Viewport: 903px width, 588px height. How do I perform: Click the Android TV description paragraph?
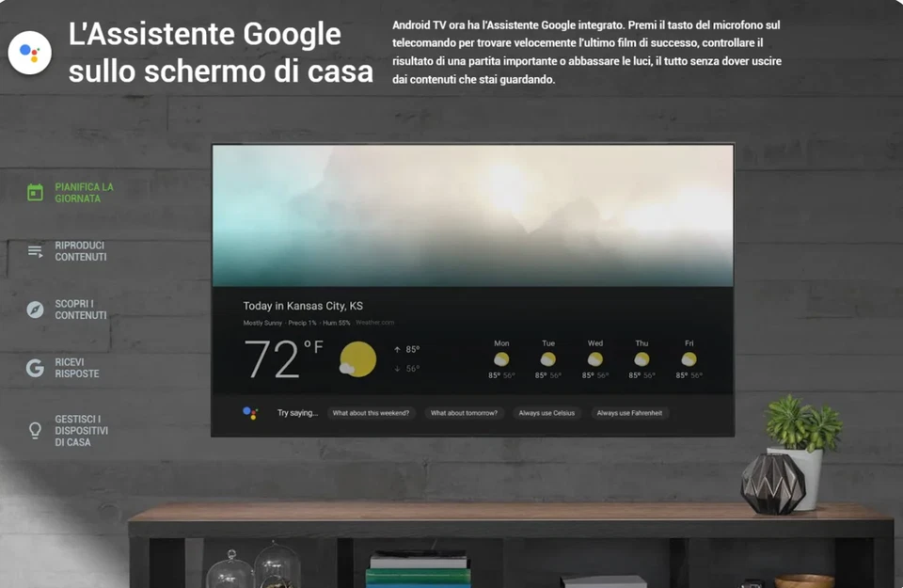587,53
